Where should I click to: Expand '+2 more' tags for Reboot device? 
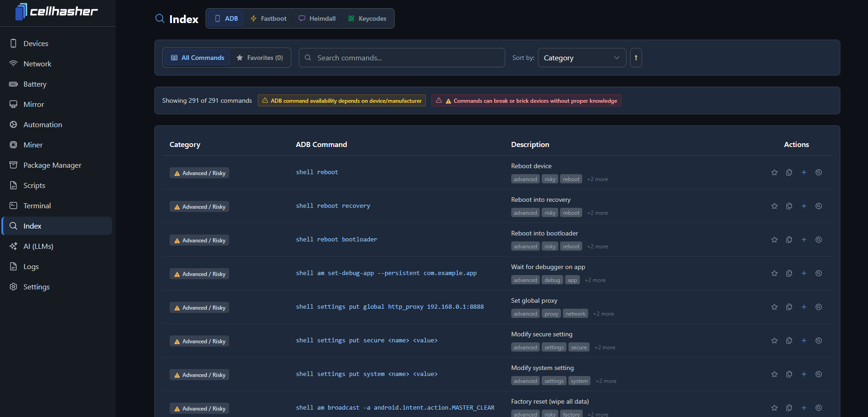[x=597, y=179]
